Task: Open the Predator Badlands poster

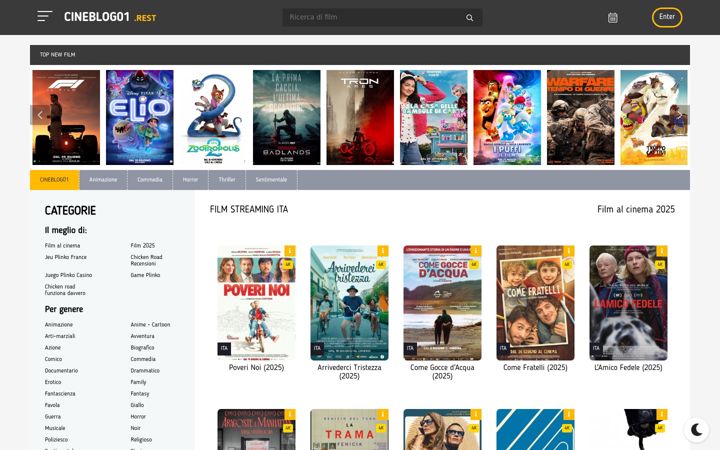Action: [x=287, y=117]
